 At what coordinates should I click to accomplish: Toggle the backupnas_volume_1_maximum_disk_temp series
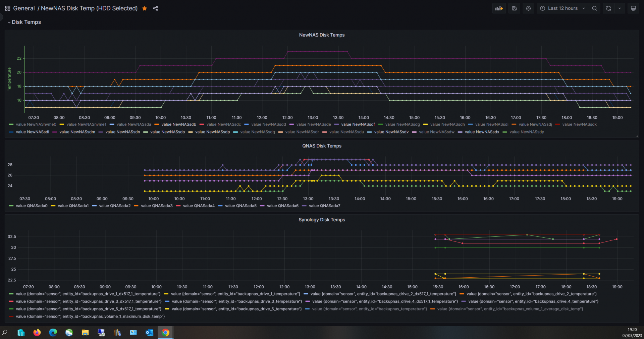click(90, 317)
